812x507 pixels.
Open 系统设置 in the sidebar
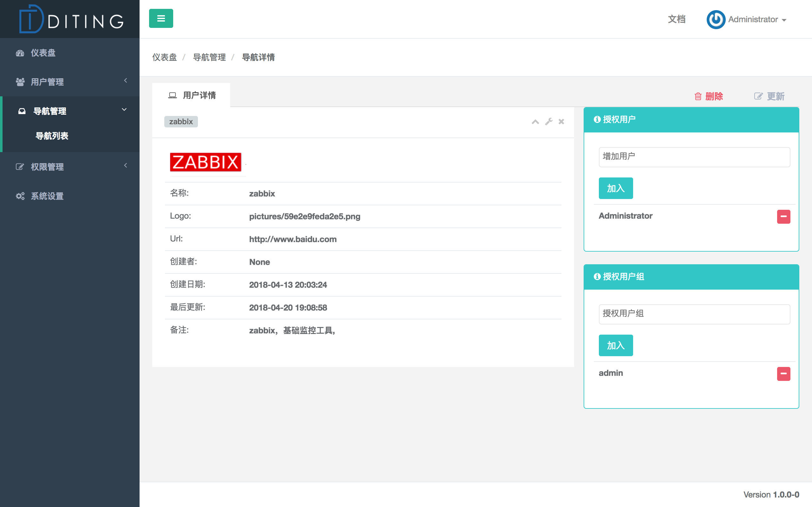(47, 196)
